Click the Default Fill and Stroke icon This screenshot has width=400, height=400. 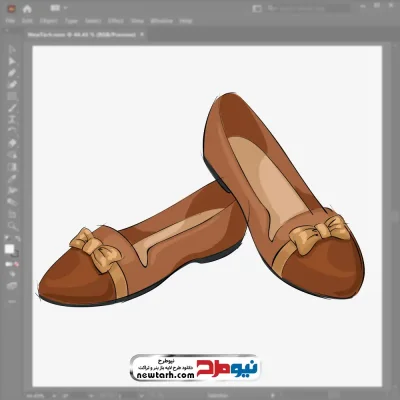7,238
